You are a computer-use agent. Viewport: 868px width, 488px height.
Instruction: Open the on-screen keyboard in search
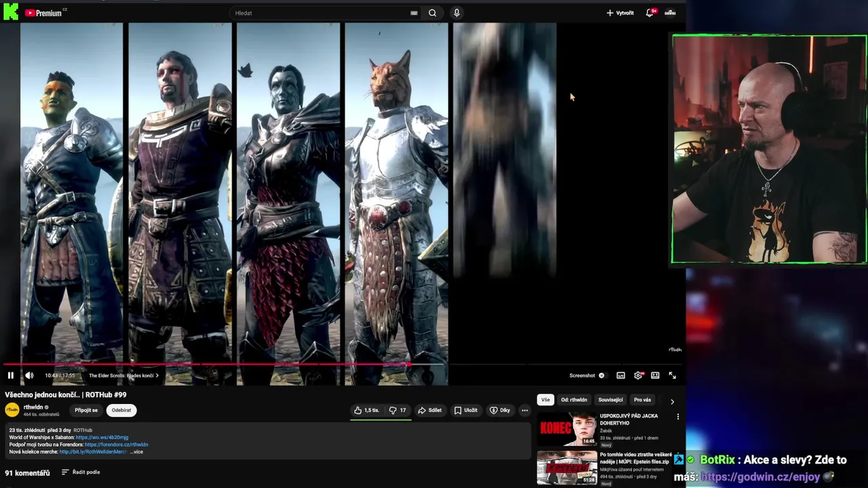tap(414, 13)
